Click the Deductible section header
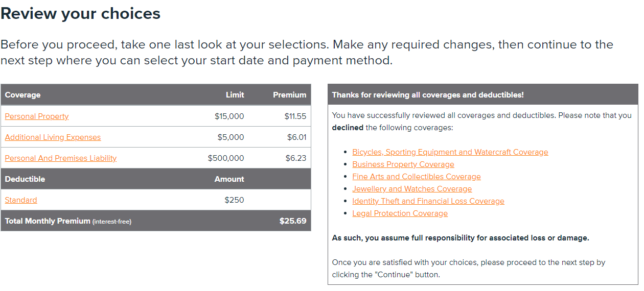 [25, 179]
